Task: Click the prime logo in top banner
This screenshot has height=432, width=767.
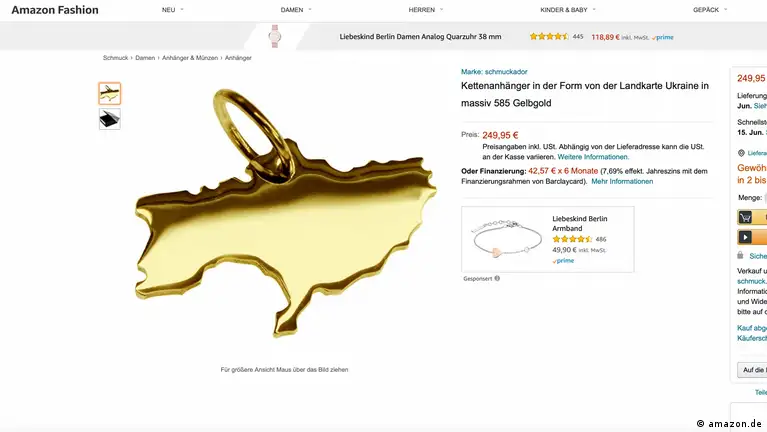Action: coord(662,37)
